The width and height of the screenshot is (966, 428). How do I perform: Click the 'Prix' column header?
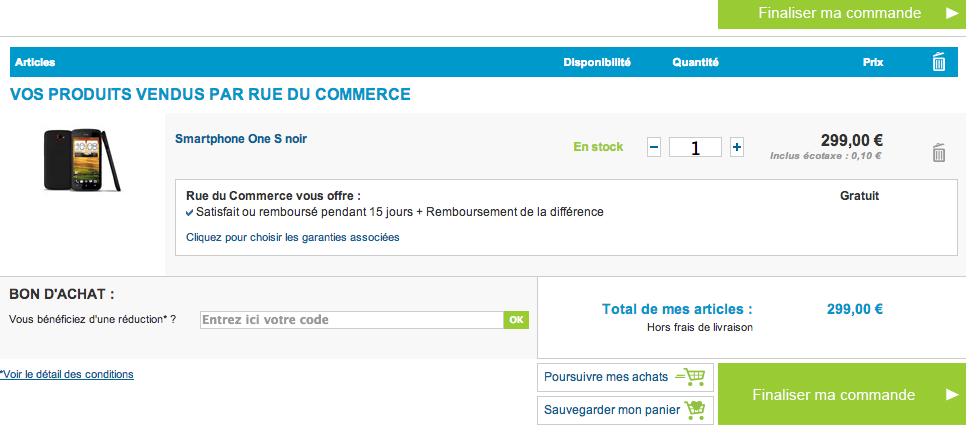click(873, 62)
